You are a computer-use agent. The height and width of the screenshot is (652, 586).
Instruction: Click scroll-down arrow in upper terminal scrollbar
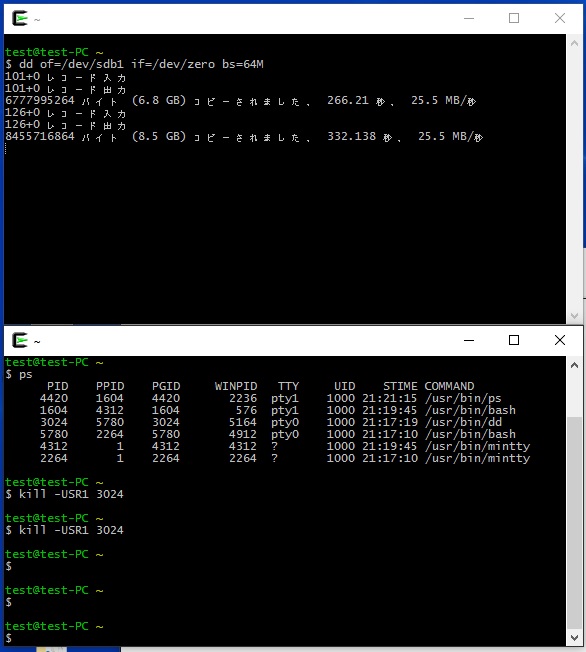(574, 316)
